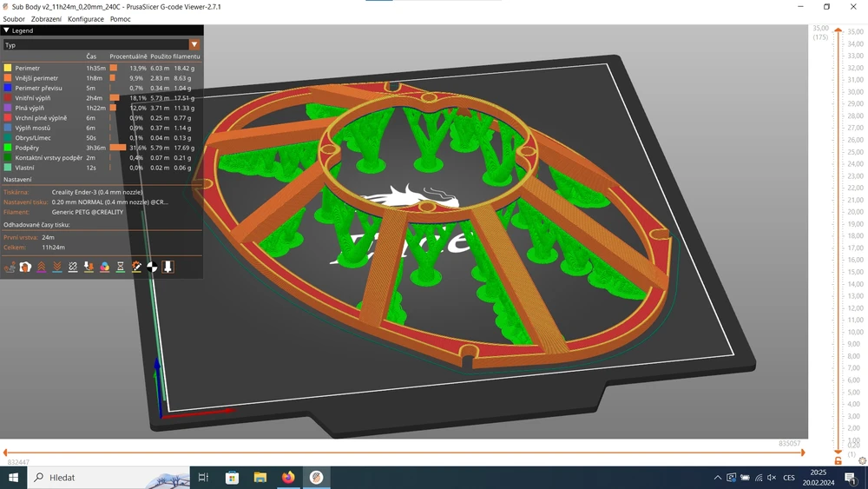Viewport: 868px width, 489px height.
Task: Click the Výplň mostů color swatch
Action: 8,128
